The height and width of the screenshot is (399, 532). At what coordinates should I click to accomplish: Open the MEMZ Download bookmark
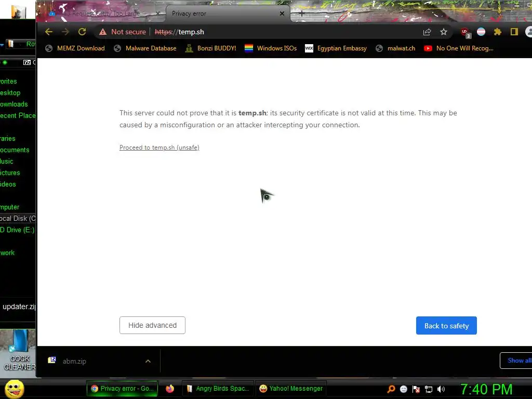pyautogui.click(x=75, y=48)
